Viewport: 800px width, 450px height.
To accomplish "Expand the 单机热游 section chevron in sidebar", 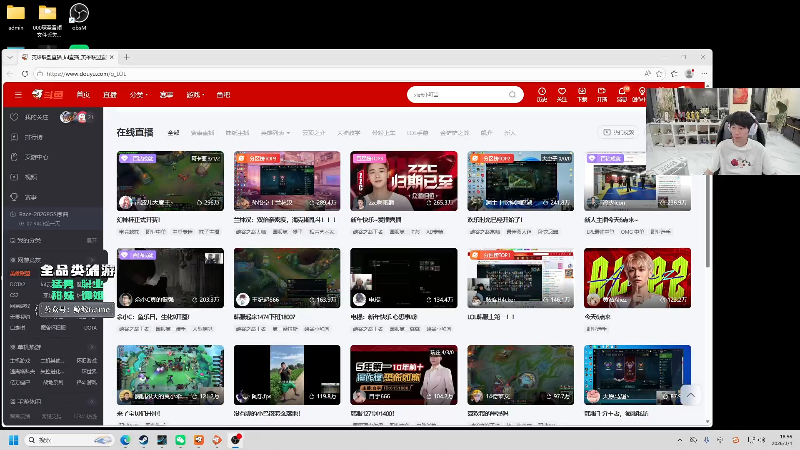I will pyautogui.click(x=92, y=347).
